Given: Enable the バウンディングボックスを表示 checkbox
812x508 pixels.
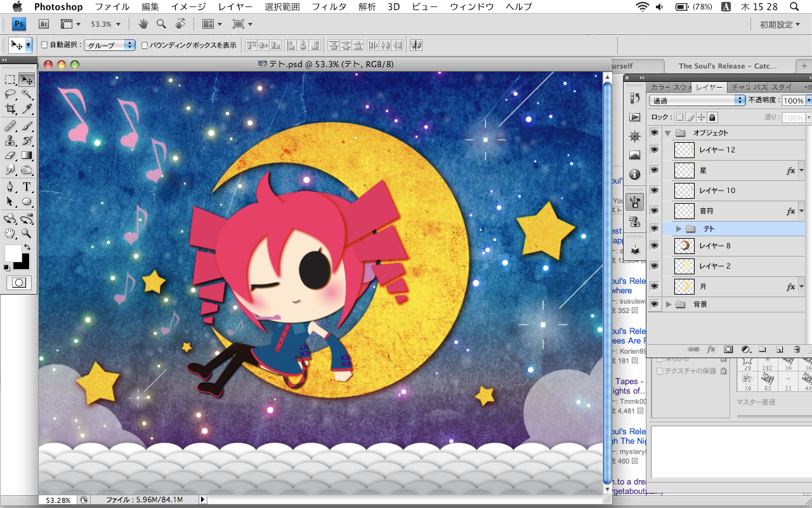Looking at the screenshot, I should (145, 45).
